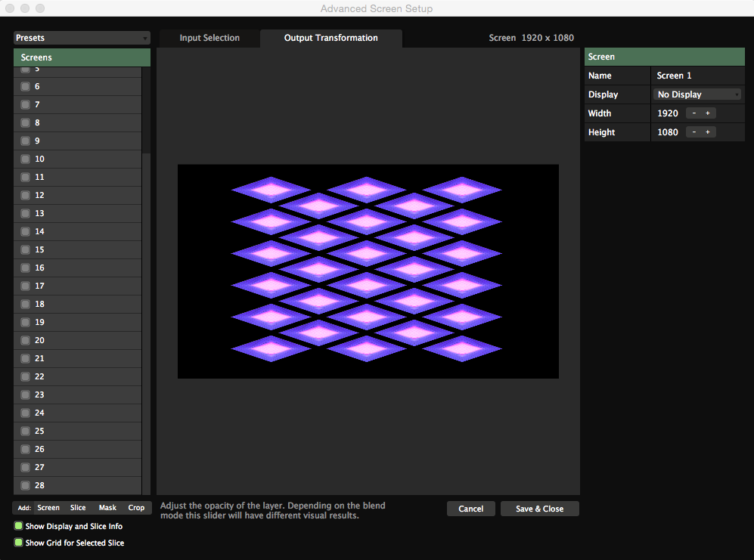Image resolution: width=754 pixels, height=560 pixels.
Task: Add a new Screen
Action: (x=48, y=508)
